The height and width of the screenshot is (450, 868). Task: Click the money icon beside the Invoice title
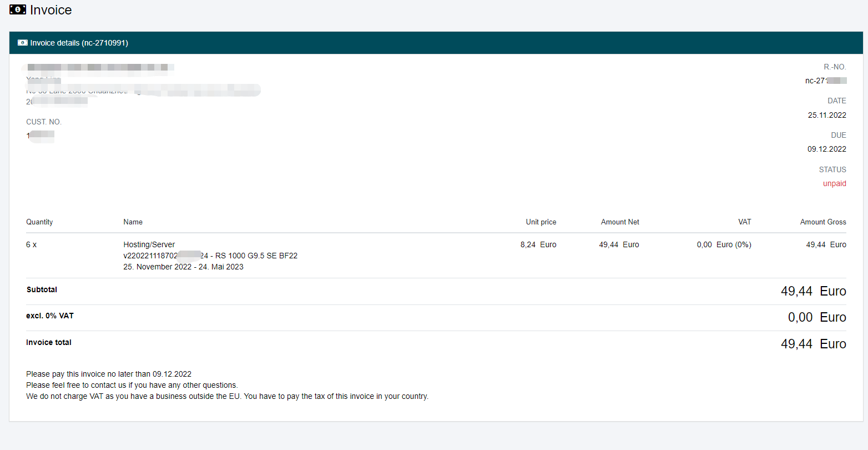(17, 10)
